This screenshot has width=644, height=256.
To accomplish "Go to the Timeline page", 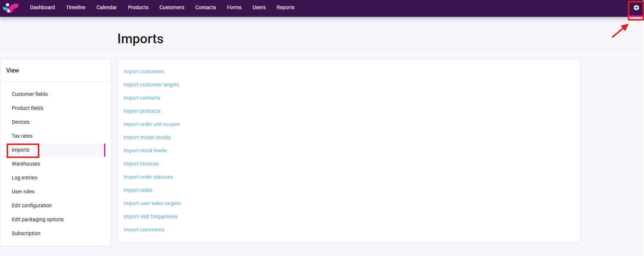I will click(x=76, y=7).
